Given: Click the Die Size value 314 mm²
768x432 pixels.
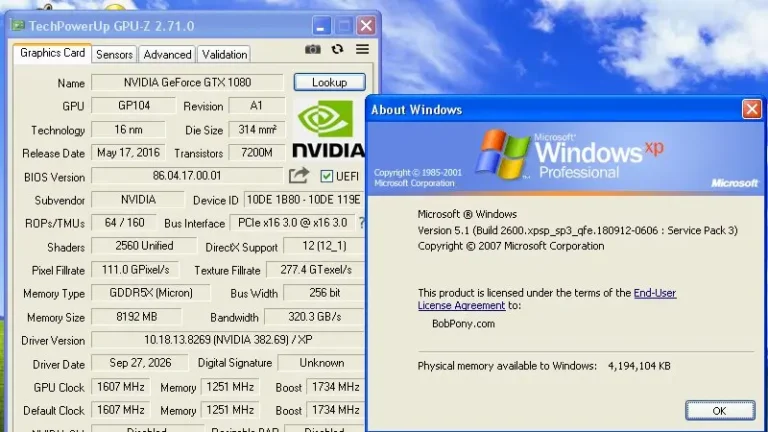Looking at the screenshot, I should coord(257,130).
